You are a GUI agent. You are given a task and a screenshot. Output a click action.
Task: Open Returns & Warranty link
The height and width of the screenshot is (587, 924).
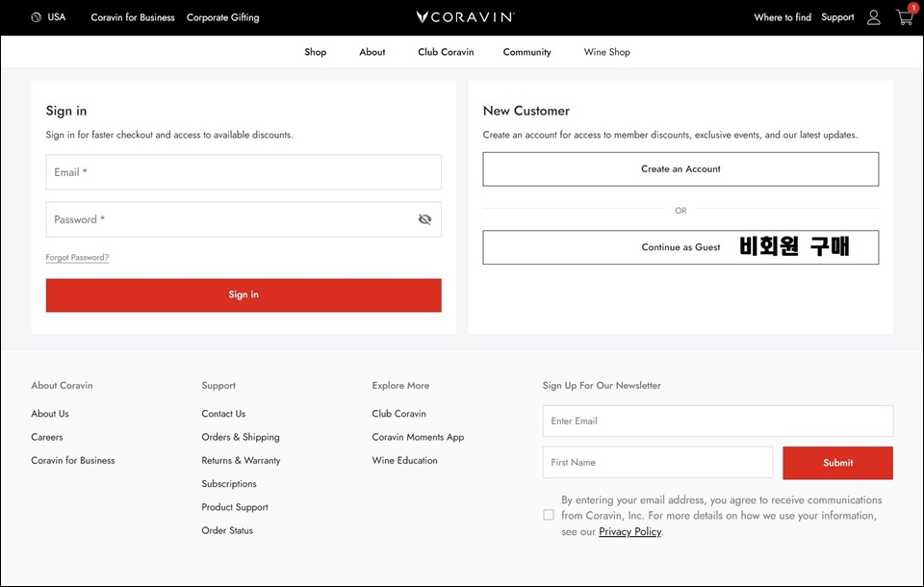click(x=241, y=460)
